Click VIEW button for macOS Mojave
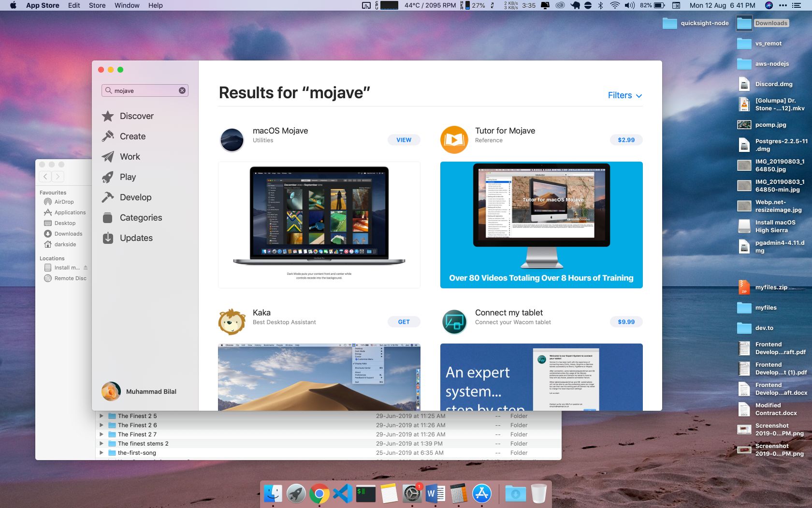Image resolution: width=812 pixels, height=508 pixels. pos(404,140)
